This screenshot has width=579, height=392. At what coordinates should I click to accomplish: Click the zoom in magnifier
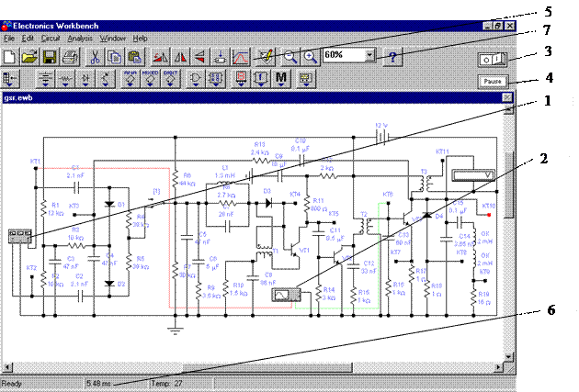point(310,57)
